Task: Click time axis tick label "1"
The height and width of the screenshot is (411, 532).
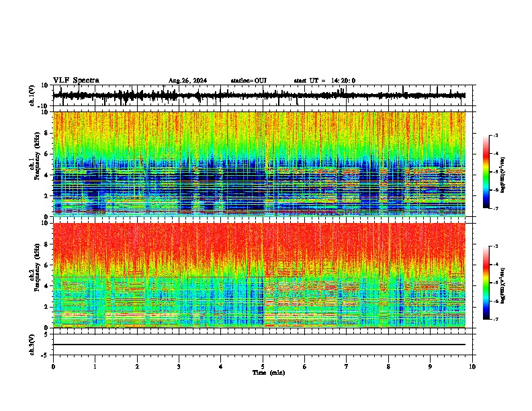Action: [x=95, y=367]
